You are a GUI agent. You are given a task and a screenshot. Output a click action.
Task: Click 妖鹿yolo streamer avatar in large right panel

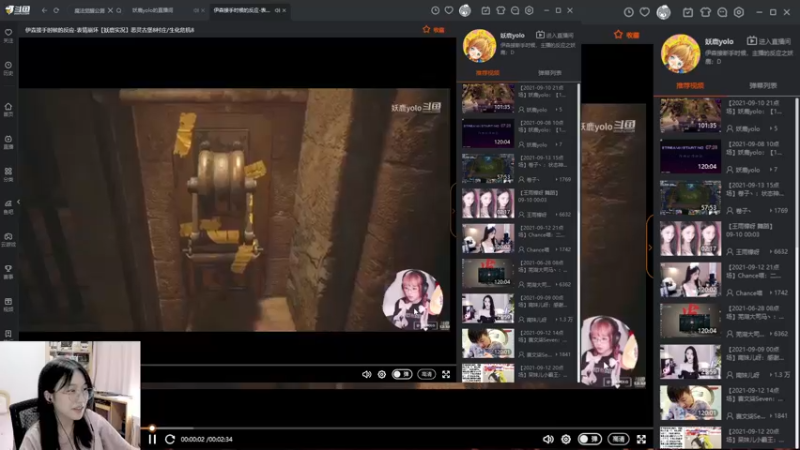coord(680,53)
